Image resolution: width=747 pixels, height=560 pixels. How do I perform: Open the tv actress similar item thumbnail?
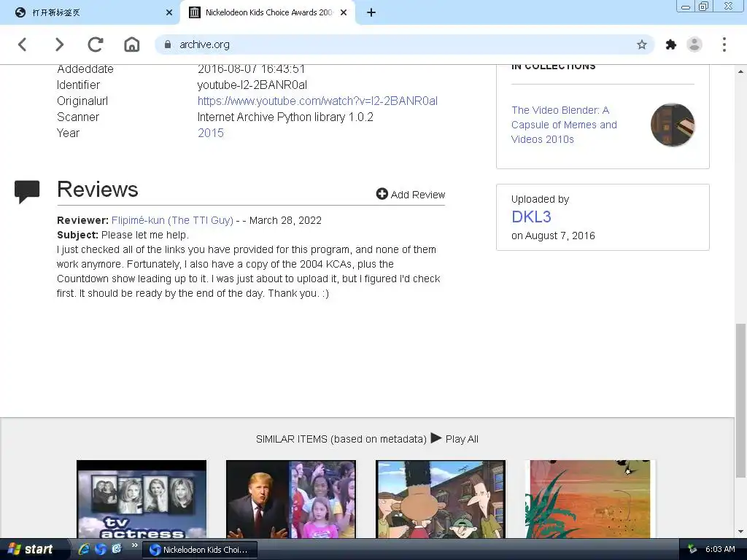[142, 499]
